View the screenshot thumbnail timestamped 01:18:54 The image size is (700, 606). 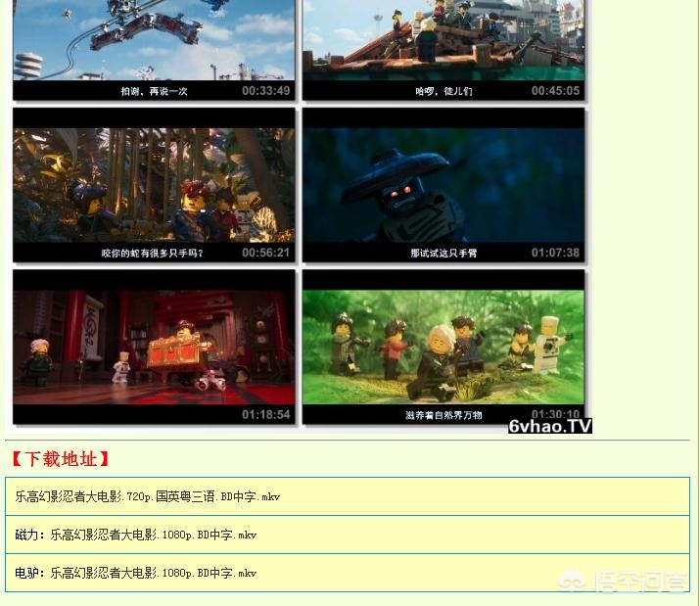154,347
